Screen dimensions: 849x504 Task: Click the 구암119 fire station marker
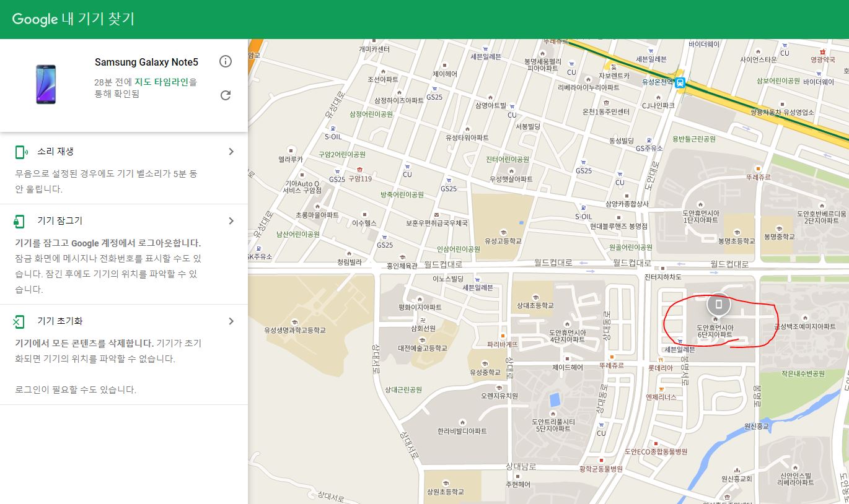359,169
